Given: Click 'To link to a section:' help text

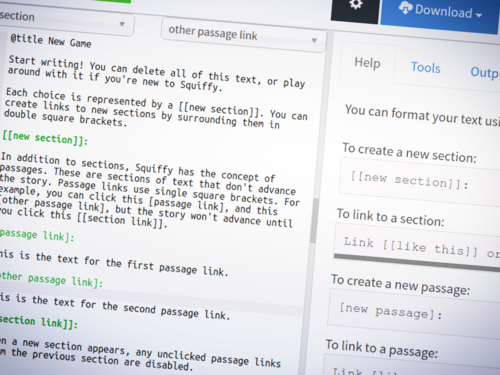Looking at the screenshot, I should (x=391, y=218).
